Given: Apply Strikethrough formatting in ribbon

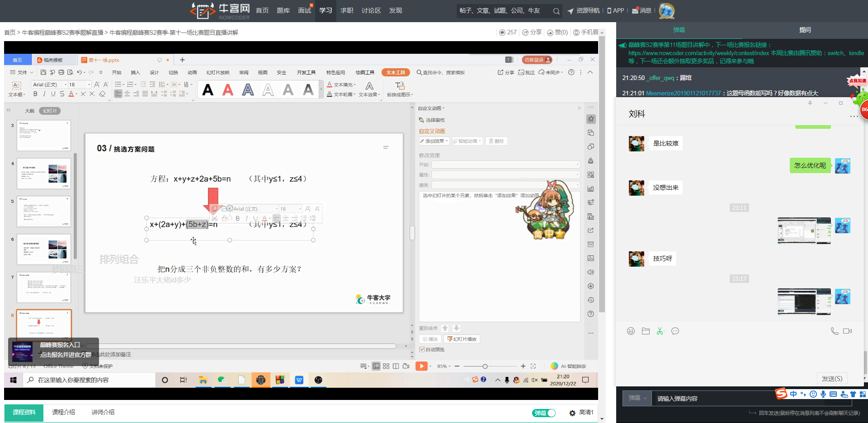Looking at the screenshot, I should 62,94.
